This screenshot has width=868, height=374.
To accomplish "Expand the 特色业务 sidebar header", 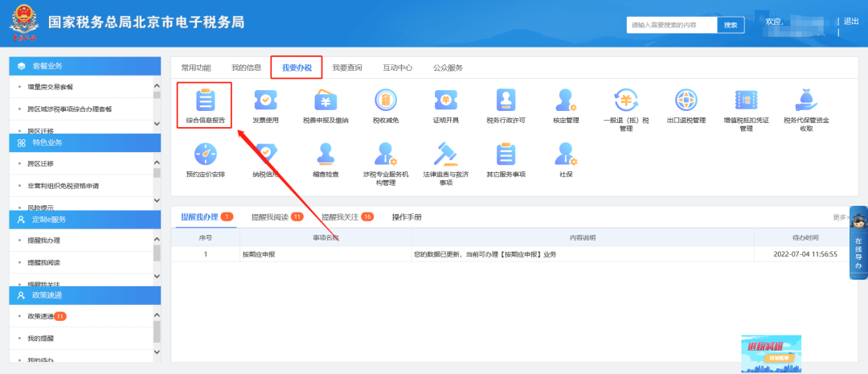I will tap(84, 142).
